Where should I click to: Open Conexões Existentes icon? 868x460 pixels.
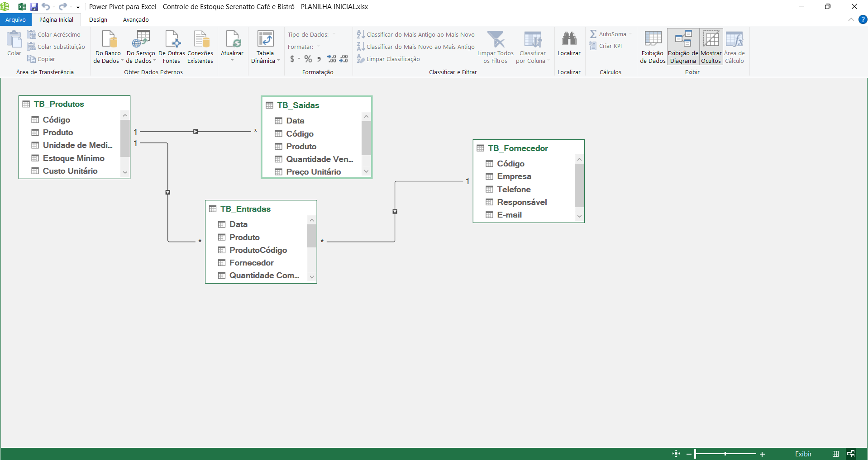pos(201,39)
